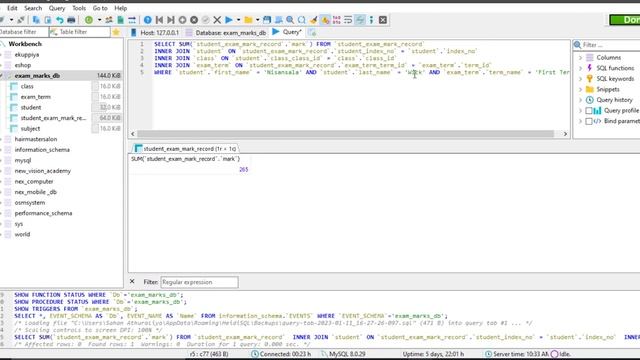Open the Refresh dropdown arrow
Viewport: 640px width, 360px height.
99,20
